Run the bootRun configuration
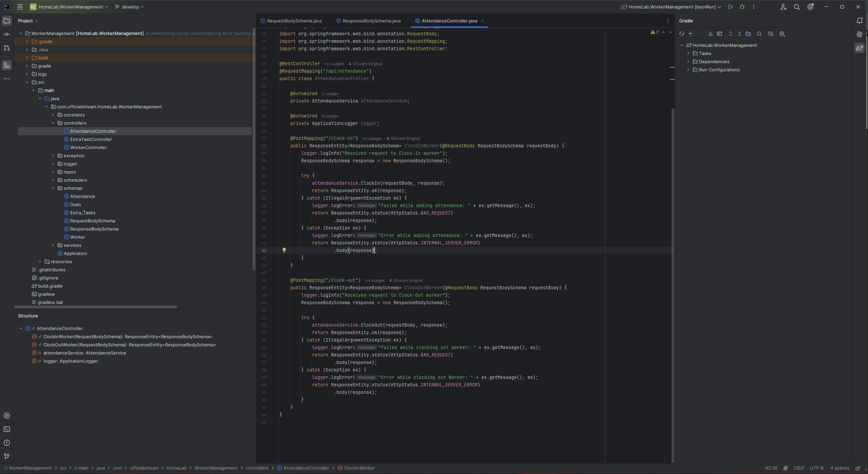Image resolution: width=868 pixels, height=474 pixels. [x=731, y=7]
